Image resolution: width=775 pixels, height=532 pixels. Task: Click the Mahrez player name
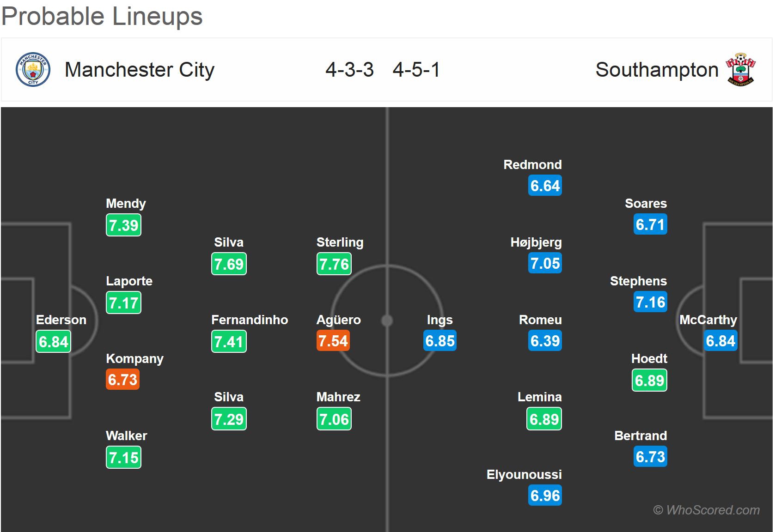click(338, 397)
